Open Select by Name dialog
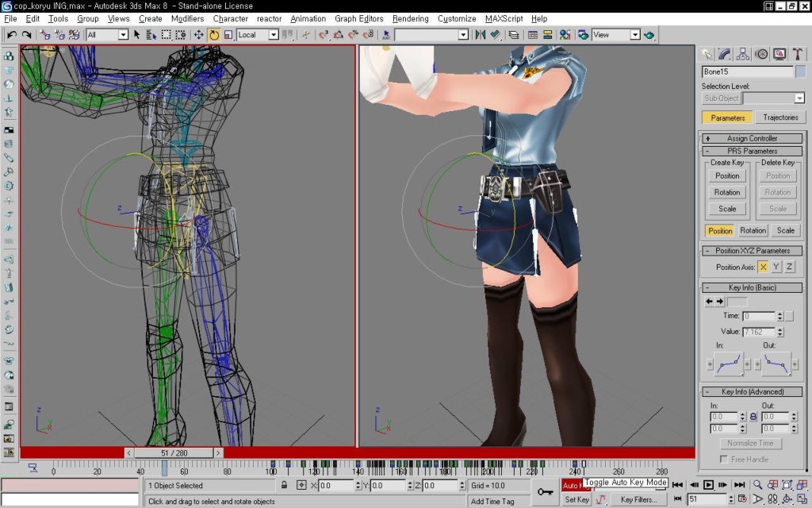The height and width of the screenshot is (508, 812). point(151,35)
